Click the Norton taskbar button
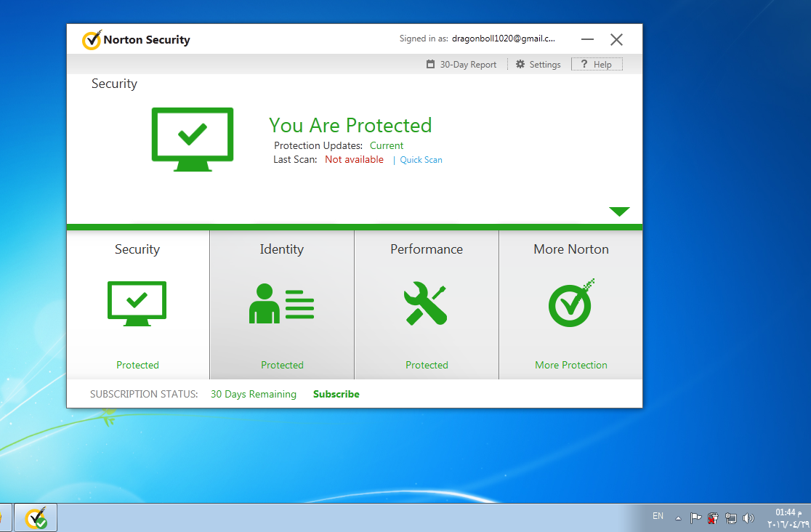811x532 pixels. tap(36, 517)
